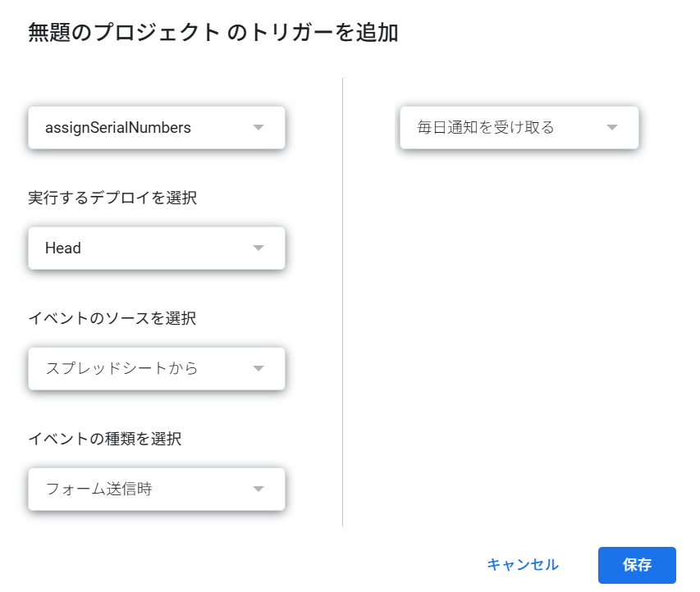Open the assignSerialNumbers function dropdown

pyautogui.click(x=157, y=128)
